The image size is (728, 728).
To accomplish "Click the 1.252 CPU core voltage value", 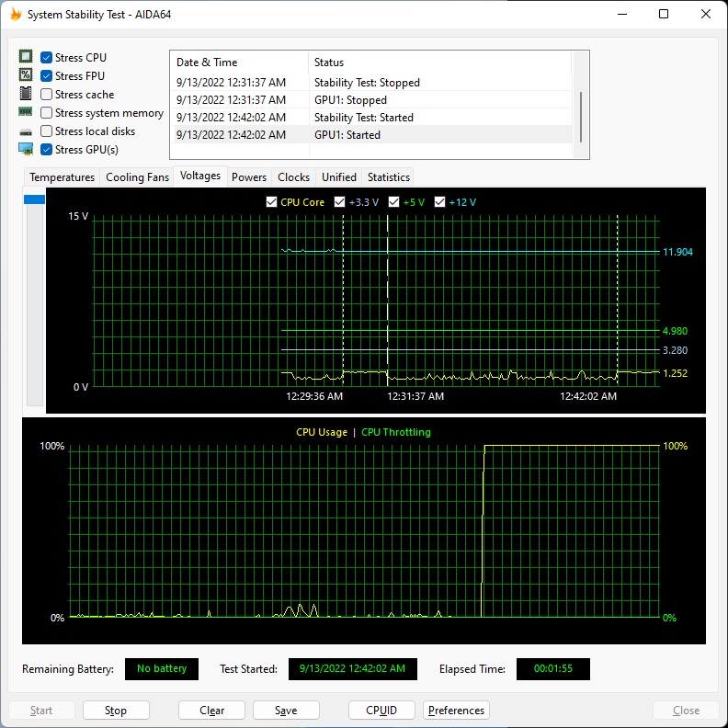I will pyautogui.click(x=675, y=373).
